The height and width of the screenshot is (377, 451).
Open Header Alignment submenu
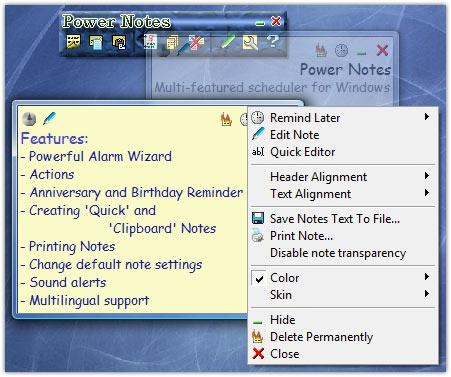(x=343, y=177)
